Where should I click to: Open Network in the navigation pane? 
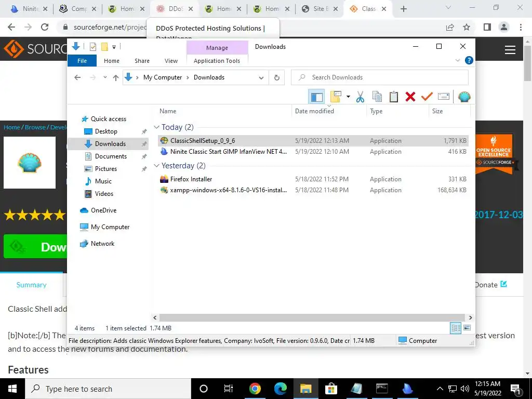tap(102, 244)
